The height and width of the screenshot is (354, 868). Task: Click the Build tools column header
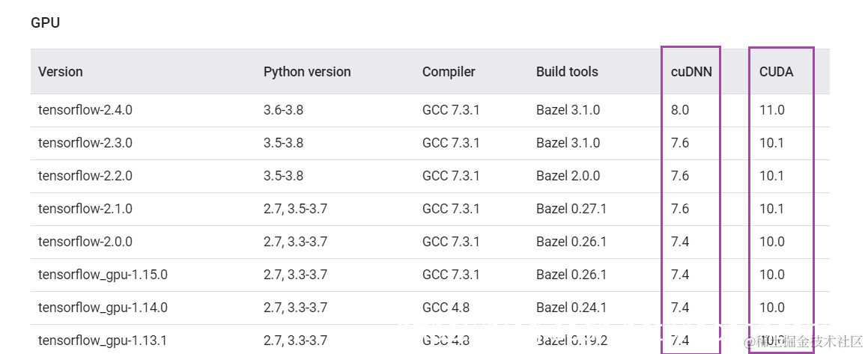(567, 72)
